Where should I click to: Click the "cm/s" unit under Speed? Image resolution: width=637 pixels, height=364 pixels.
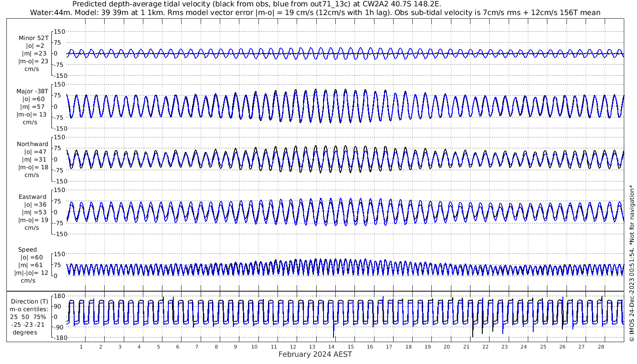(28, 281)
